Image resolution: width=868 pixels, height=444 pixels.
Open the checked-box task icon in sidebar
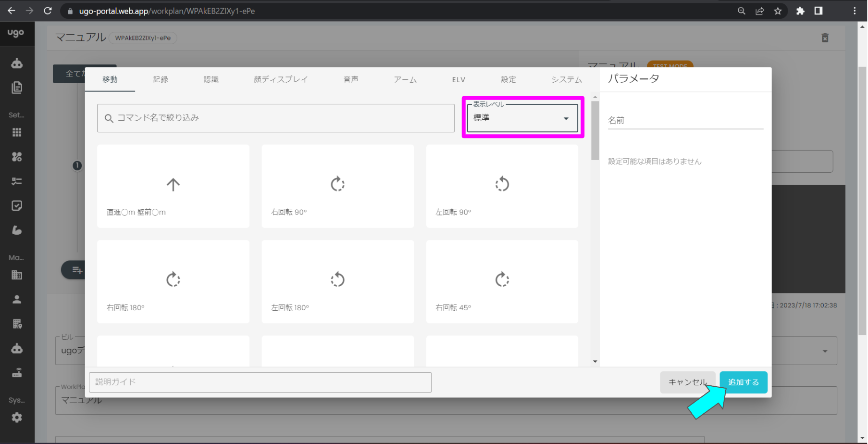point(17,206)
